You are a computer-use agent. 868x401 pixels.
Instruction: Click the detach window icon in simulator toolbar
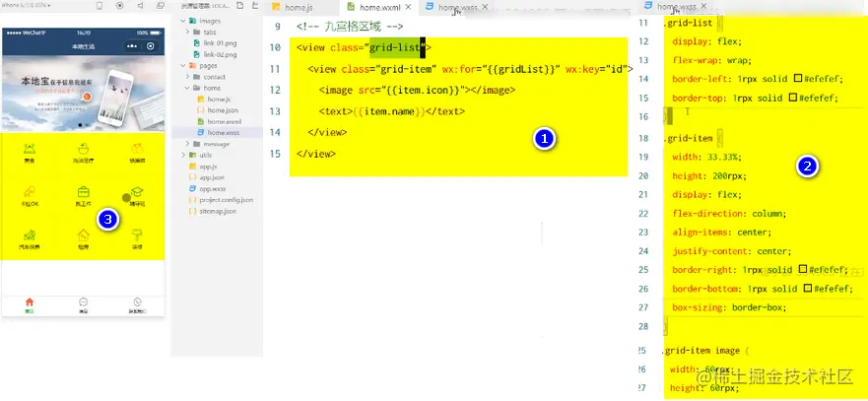[161, 6]
